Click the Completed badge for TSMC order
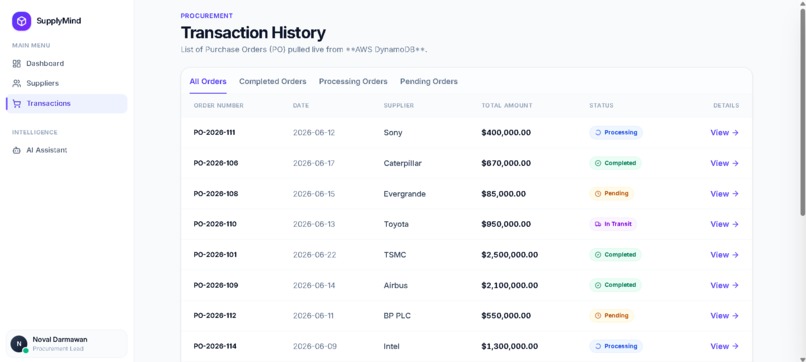The width and height of the screenshot is (806, 362). tap(615, 255)
